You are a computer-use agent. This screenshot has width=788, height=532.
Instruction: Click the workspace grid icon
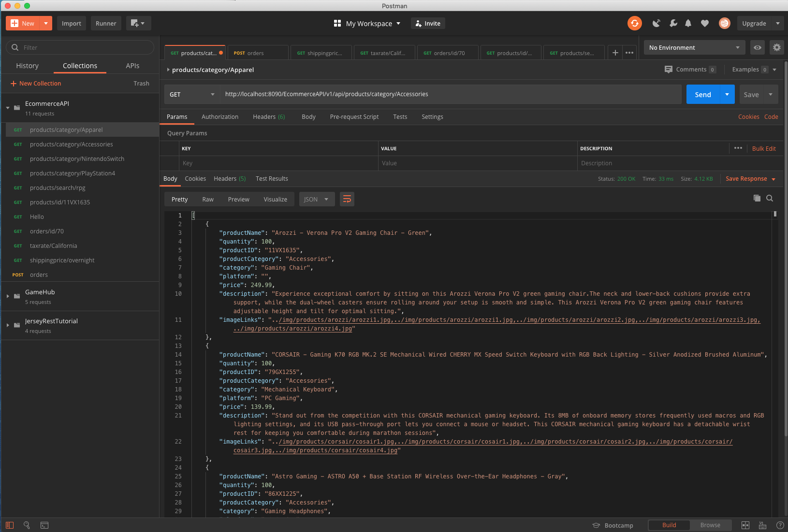337,23
